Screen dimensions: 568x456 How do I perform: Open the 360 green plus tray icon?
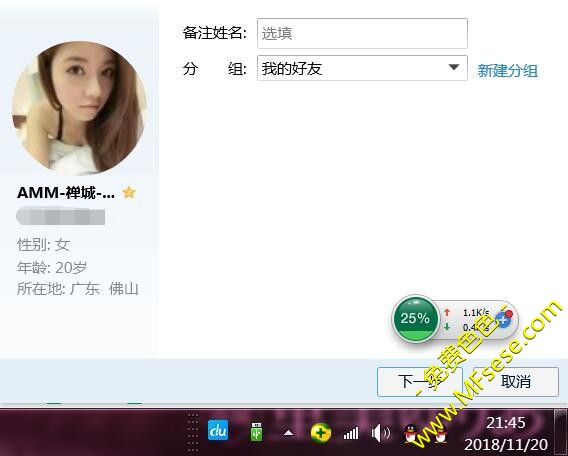click(321, 432)
